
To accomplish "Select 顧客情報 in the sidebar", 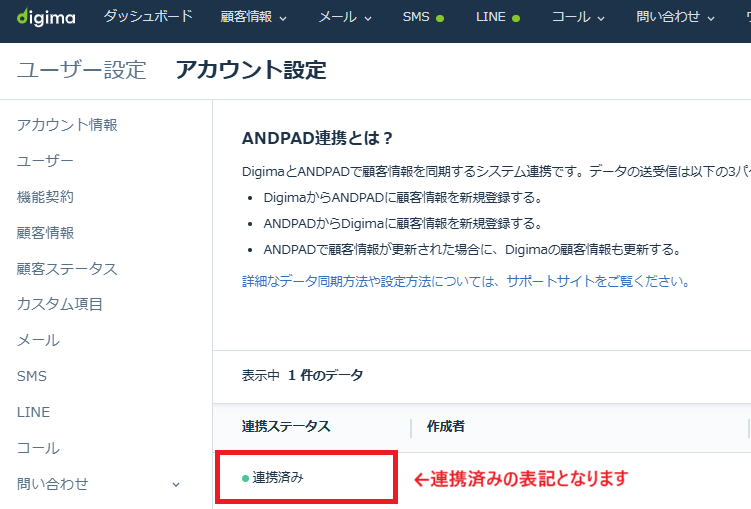I will (45, 232).
